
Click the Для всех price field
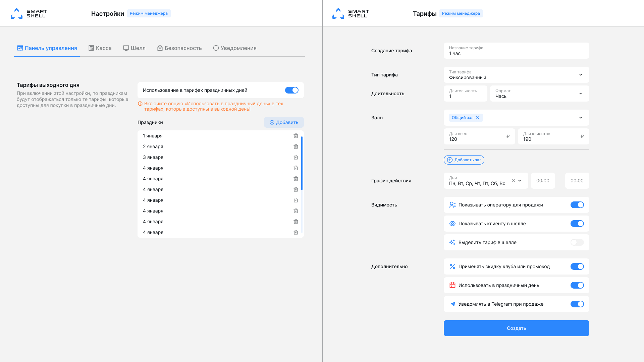point(479,136)
